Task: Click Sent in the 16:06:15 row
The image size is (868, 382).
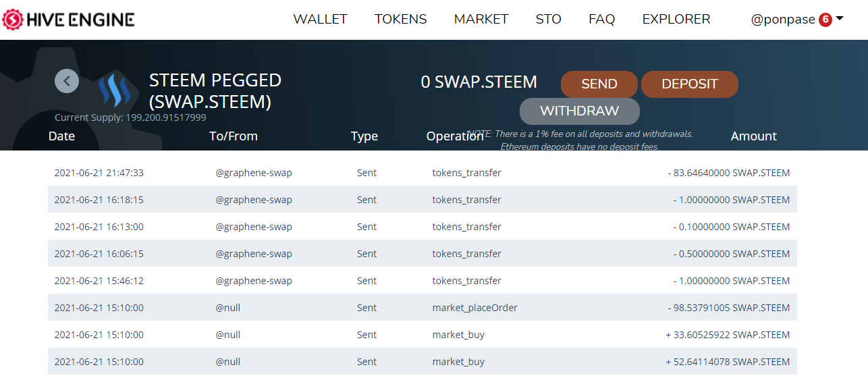Action: click(x=367, y=254)
